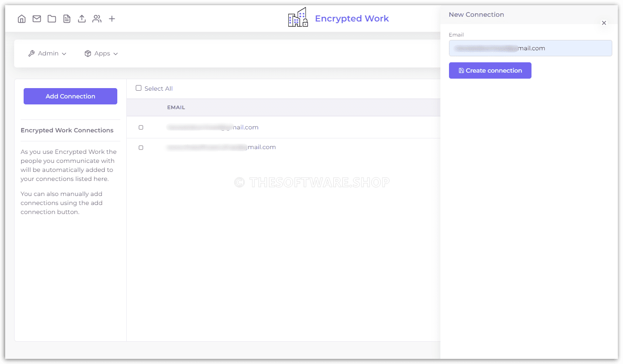Click the cube icon beside Apps
623x364 pixels.
click(88, 54)
